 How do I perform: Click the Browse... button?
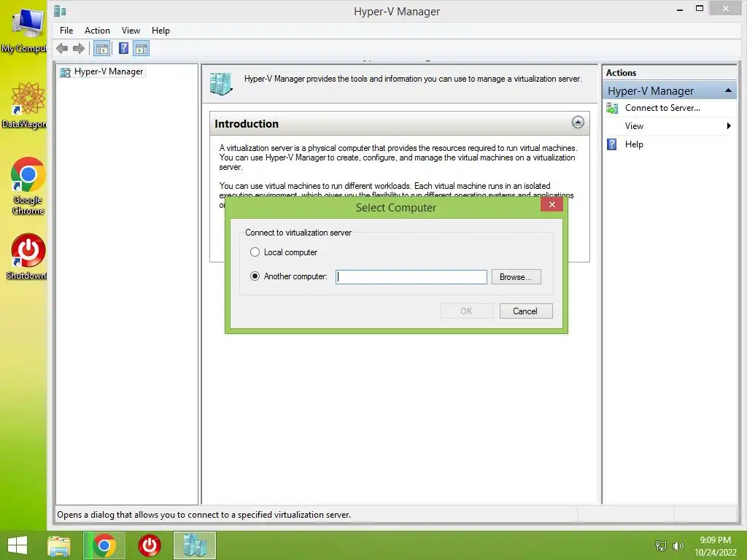pyautogui.click(x=516, y=277)
